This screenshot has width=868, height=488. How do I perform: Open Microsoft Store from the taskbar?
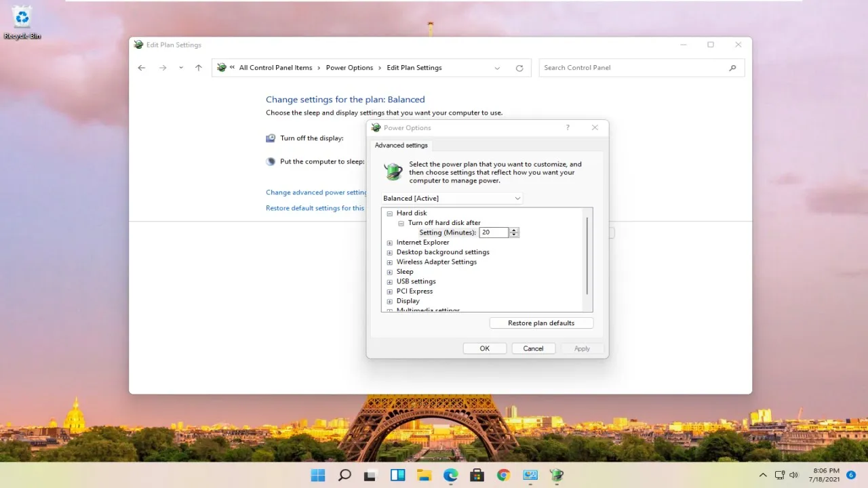pyautogui.click(x=477, y=475)
